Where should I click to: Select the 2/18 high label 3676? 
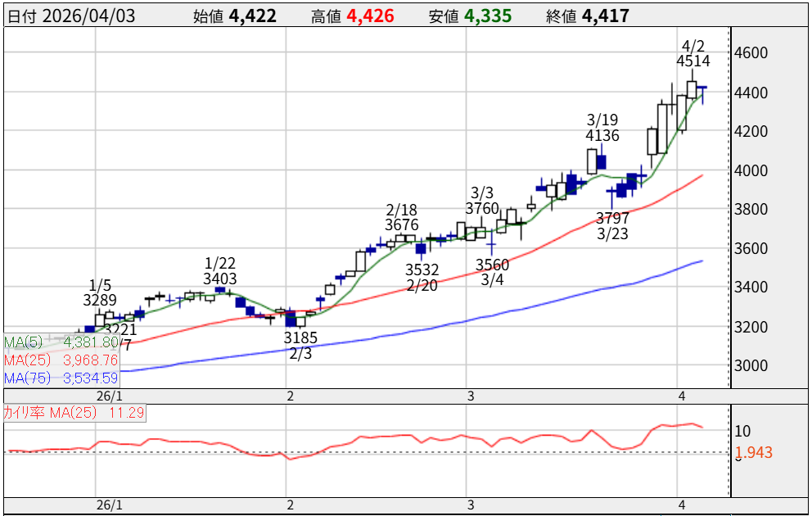pyautogui.click(x=401, y=225)
